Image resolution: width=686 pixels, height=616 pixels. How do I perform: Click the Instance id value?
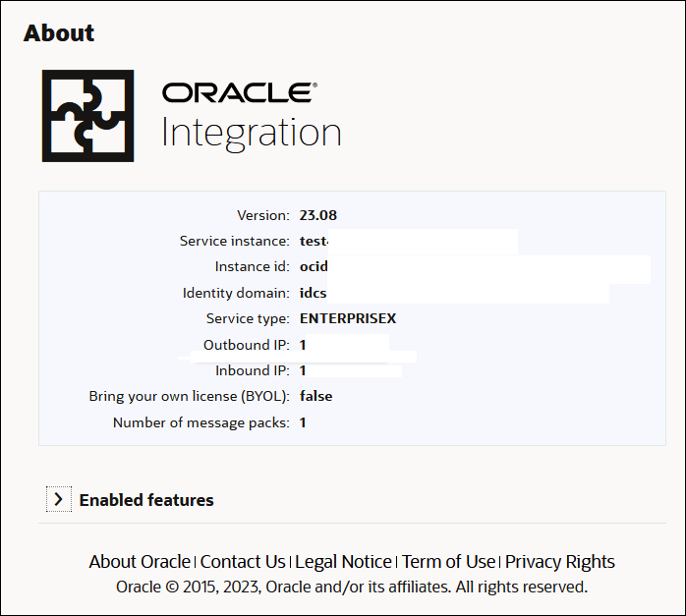[x=314, y=266]
